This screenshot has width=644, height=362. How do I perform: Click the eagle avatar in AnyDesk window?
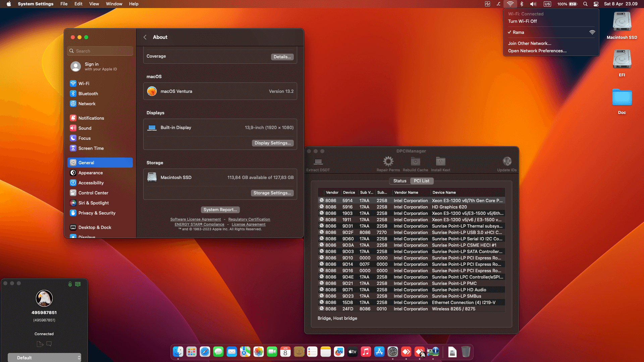point(44,298)
